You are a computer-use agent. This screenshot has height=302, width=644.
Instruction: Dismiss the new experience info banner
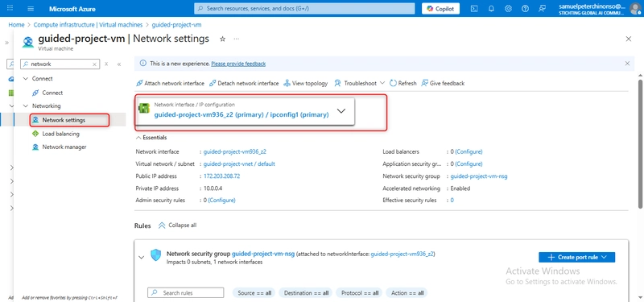627,64
